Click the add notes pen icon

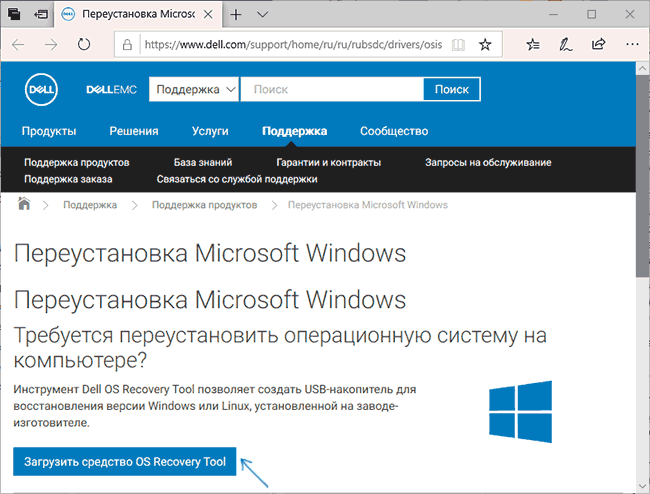(x=566, y=45)
